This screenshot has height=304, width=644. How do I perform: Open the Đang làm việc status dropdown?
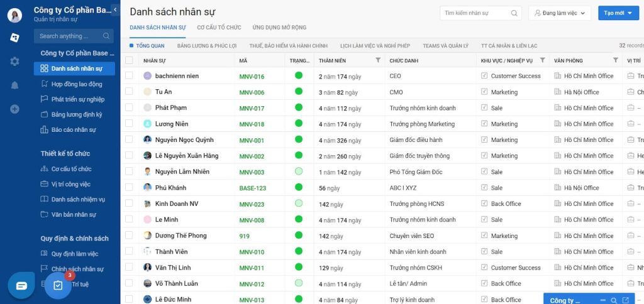pos(559,13)
